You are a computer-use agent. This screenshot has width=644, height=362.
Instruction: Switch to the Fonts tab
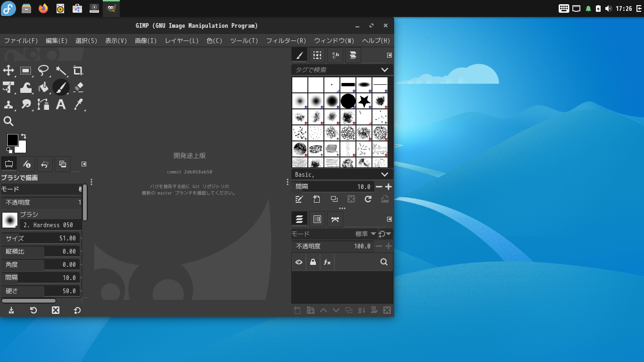[335, 55]
